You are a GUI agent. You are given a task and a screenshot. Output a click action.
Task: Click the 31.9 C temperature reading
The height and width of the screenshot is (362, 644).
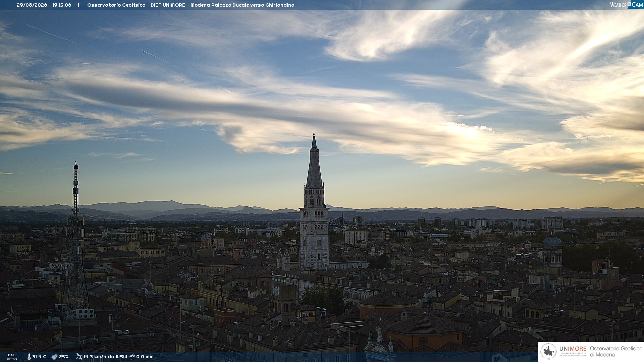pyautogui.click(x=39, y=357)
